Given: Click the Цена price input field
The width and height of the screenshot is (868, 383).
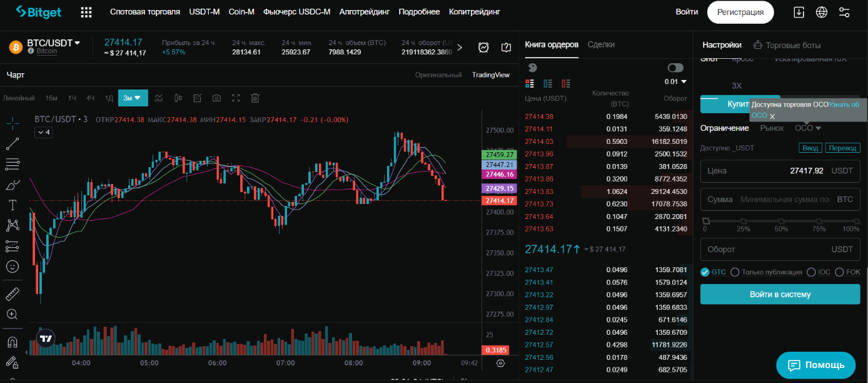Looking at the screenshot, I should point(780,170).
